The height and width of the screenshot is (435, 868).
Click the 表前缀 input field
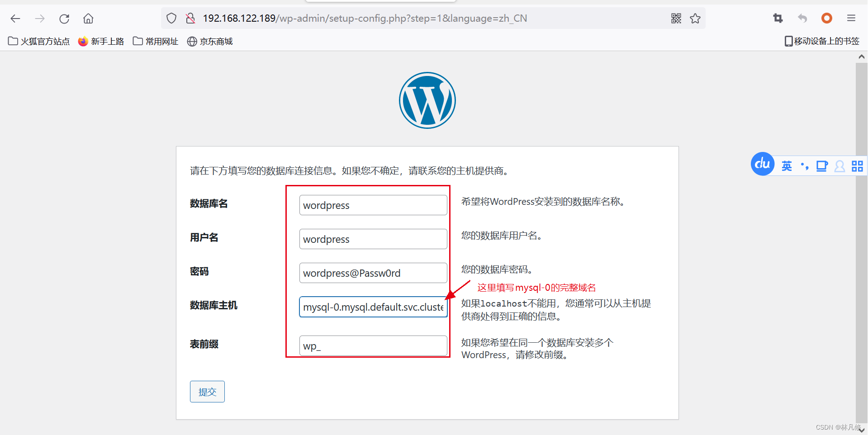(373, 346)
